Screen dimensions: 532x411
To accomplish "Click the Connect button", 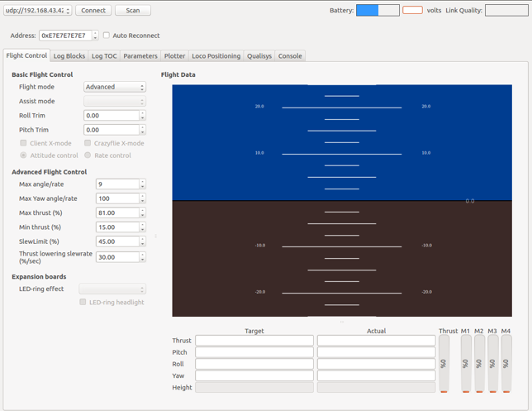I will coord(93,11).
